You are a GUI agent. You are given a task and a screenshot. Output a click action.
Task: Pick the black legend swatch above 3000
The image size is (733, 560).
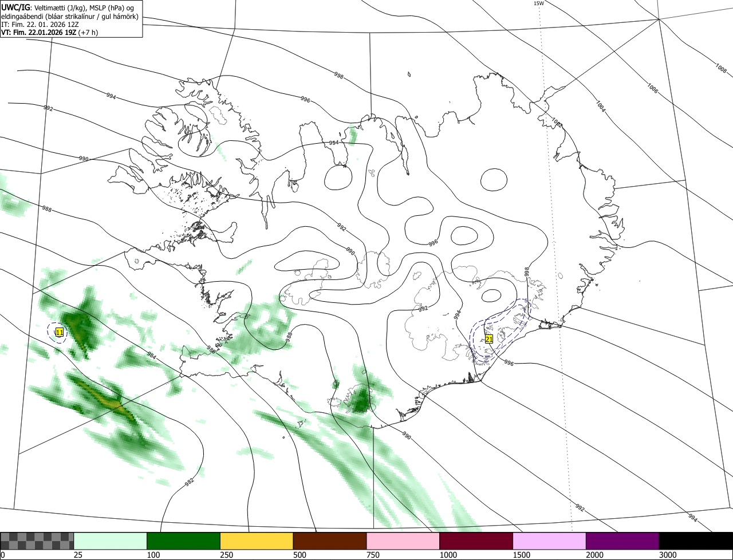click(696, 541)
